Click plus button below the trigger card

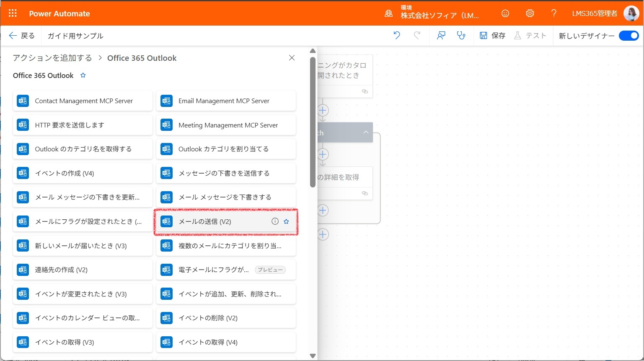click(x=323, y=110)
